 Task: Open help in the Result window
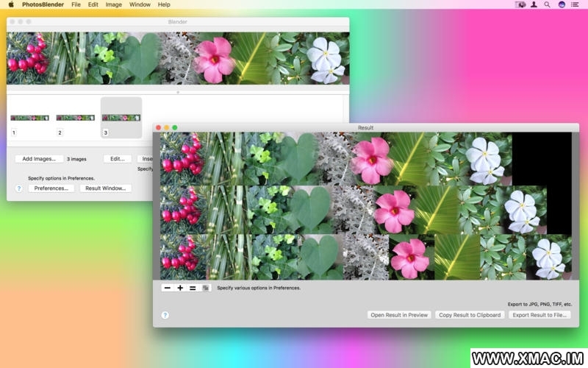pos(165,315)
